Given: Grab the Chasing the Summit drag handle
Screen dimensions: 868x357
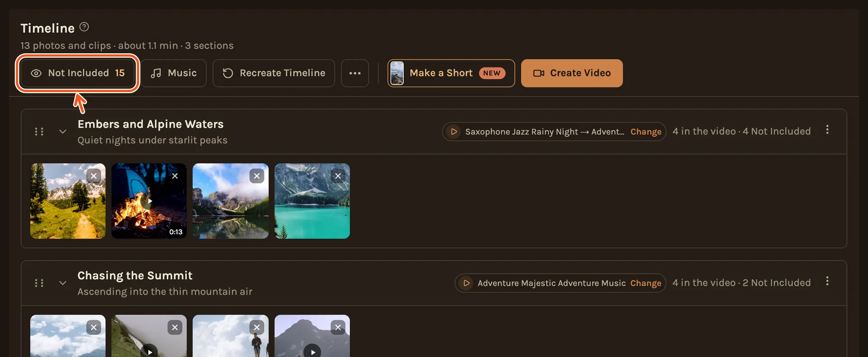Looking at the screenshot, I should [x=39, y=283].
